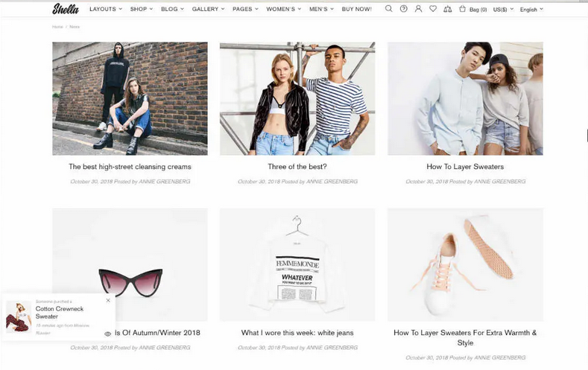Image resolution: width=588 pixels, height=370 pixels.
Task: Expand the English language dropdown
Action: [531, 10]
